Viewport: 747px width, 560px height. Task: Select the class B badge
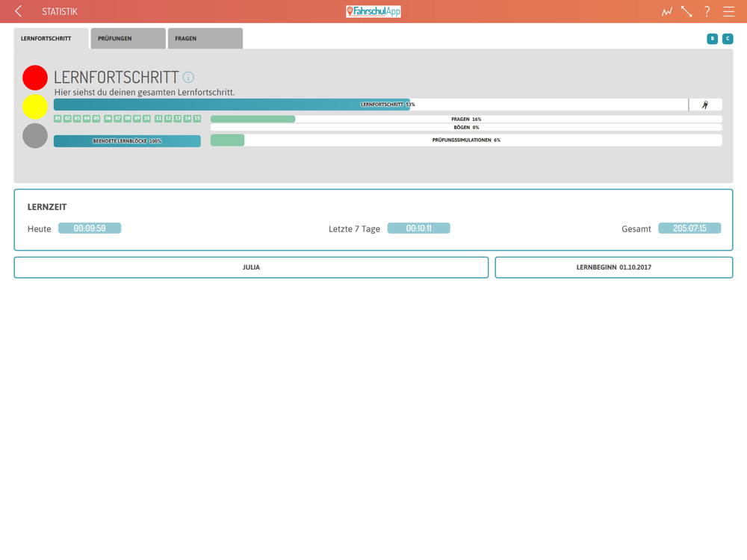[712, 39]
